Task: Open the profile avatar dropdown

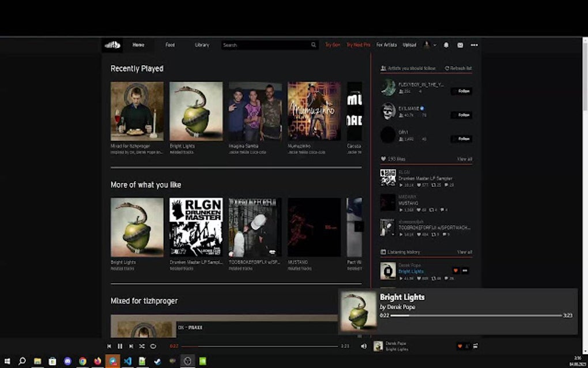Action: tap(427, 44)
